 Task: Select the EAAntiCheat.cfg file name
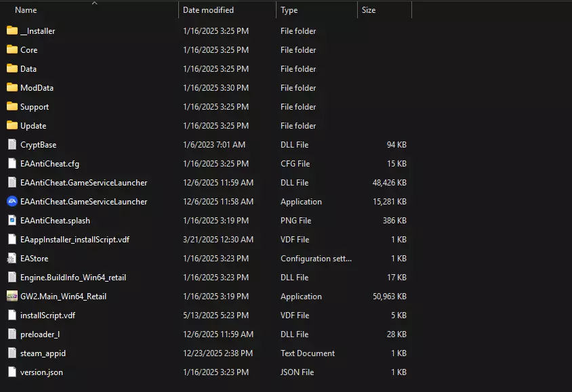(49, 163)
